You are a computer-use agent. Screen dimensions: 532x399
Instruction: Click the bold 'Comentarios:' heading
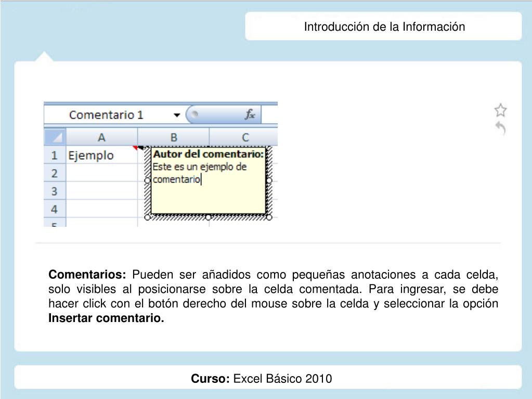[x=87, y=274]
